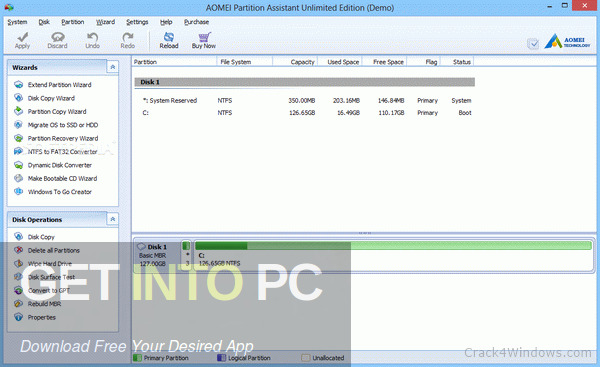Click the Migrate OS to SSD icon
The image size is (600, 367).
(18, 125)
